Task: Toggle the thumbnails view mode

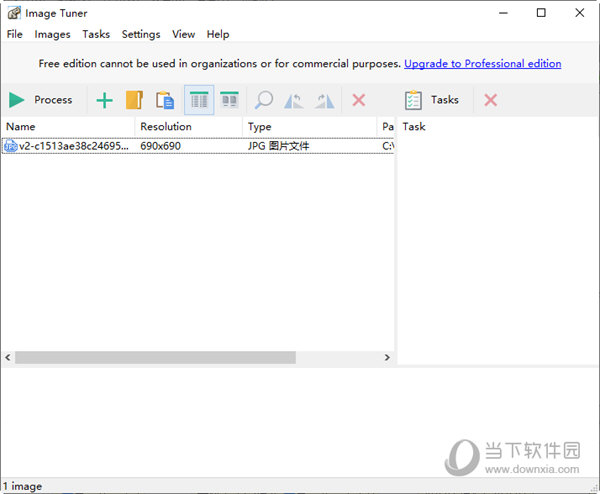Action: coord(229,100)
